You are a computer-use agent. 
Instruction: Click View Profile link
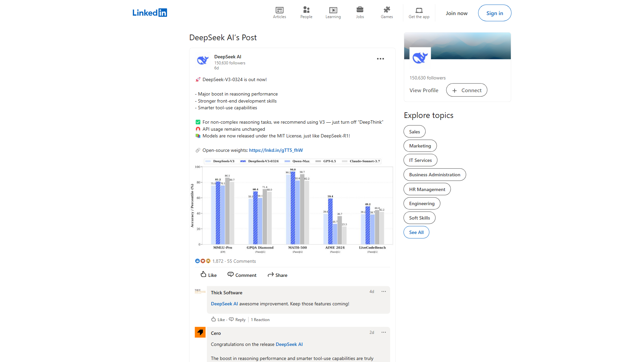click(424, 90)
